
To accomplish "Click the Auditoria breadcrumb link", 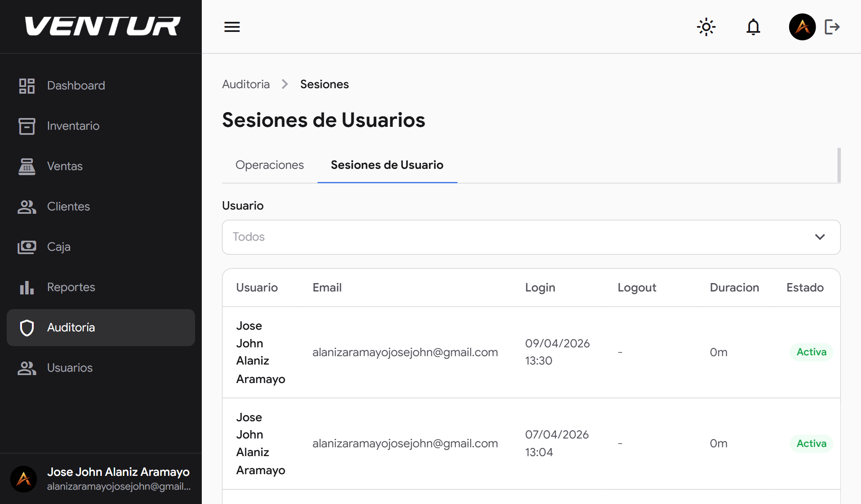I will pos(246,84).
